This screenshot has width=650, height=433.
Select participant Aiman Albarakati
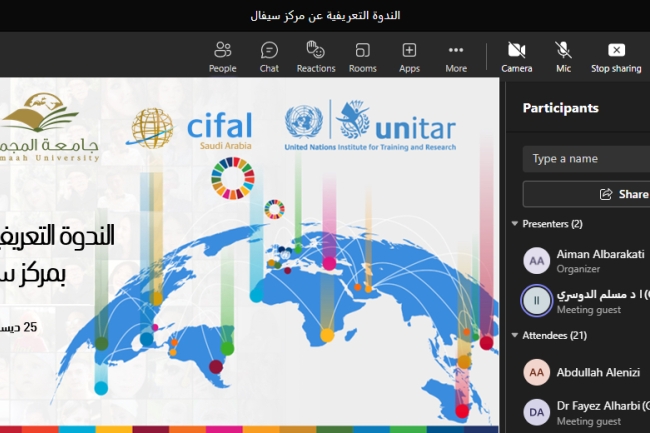click(x=585, y=261)
